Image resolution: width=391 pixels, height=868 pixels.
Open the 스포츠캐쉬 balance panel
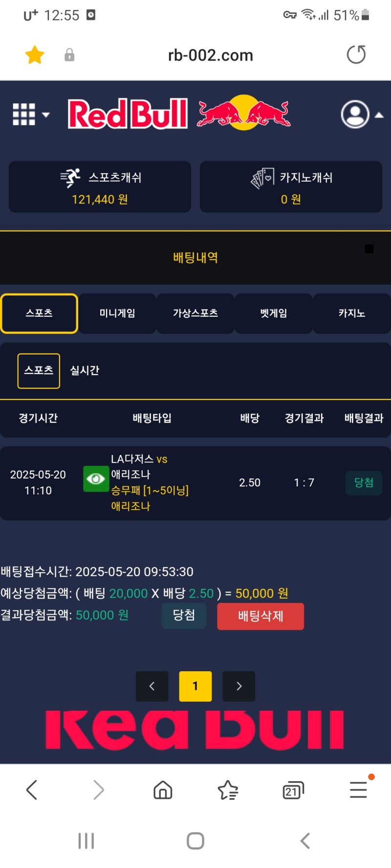coord(100,187)
